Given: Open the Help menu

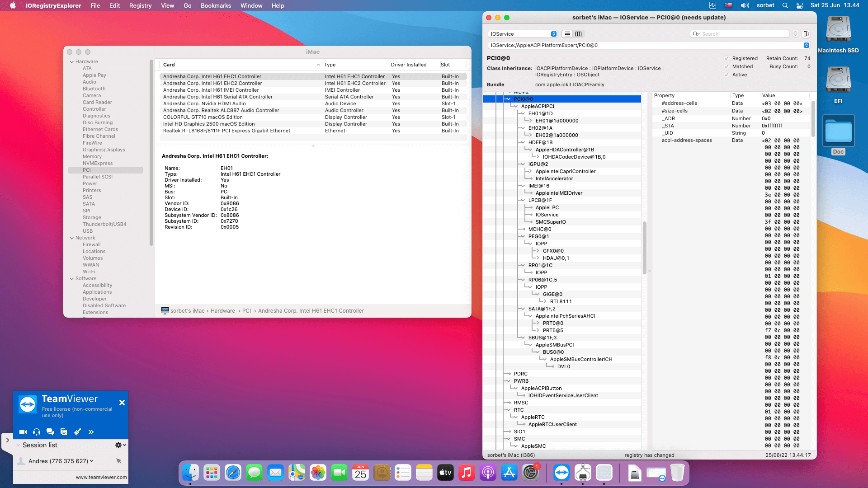Looking at the screenshot, I should pyautogui.click(x=278, y=5).
